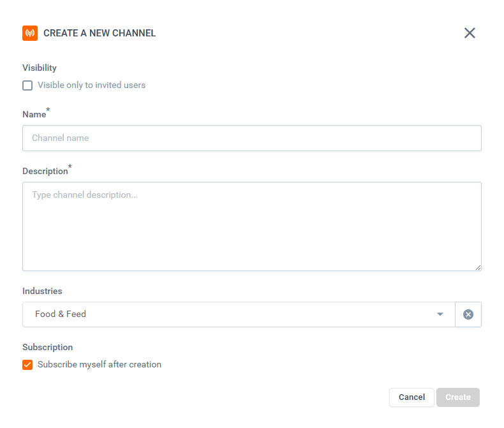Click the description text area resize handle
Screen dimensions: 504x428
[477, 267]
